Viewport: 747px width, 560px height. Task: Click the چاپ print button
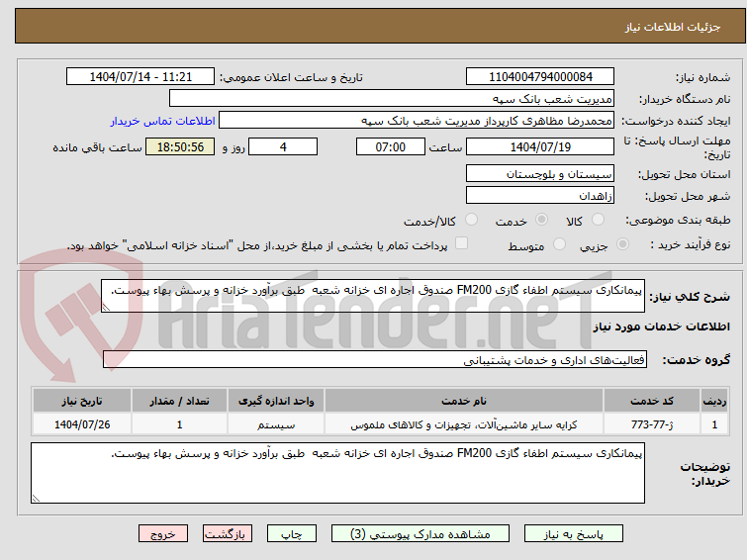coord(292,534)
